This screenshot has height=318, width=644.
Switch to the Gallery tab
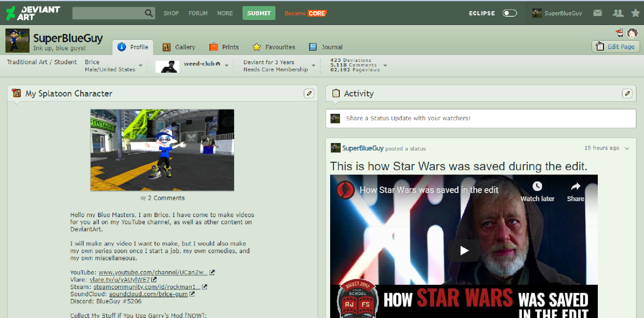tap(179, 47)
